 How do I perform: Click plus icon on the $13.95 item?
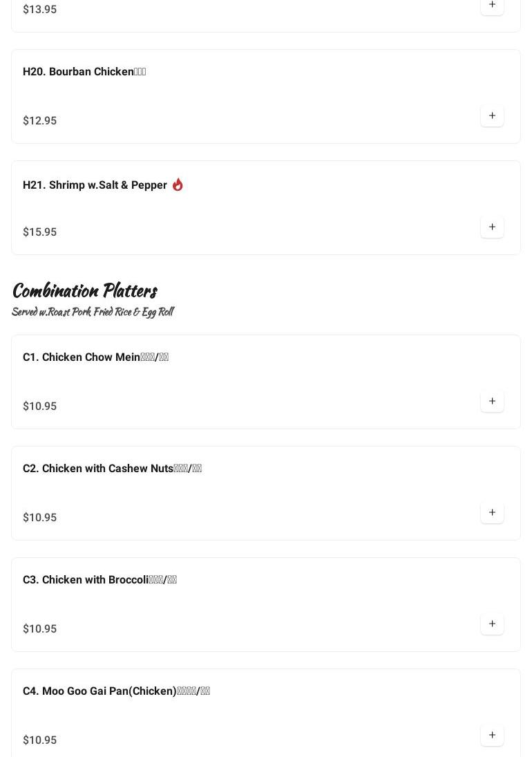492,6
